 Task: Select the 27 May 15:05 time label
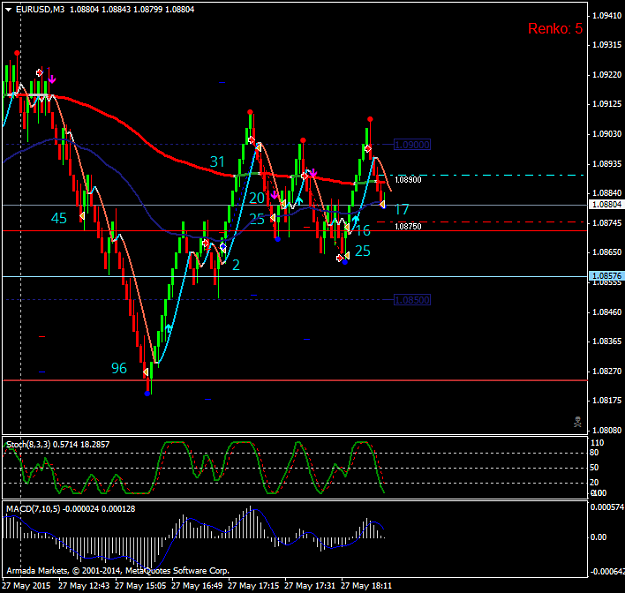(140, 586)
